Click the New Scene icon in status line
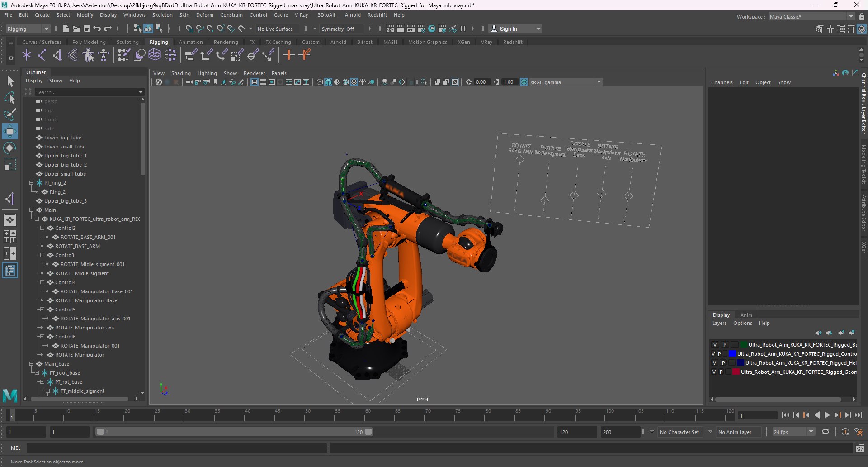 coord(66,29)
